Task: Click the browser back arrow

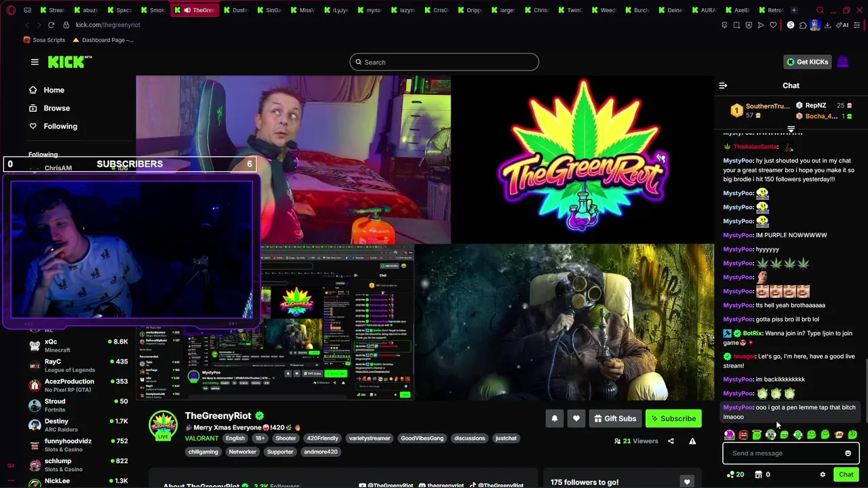Action: (x=26, y=25)
